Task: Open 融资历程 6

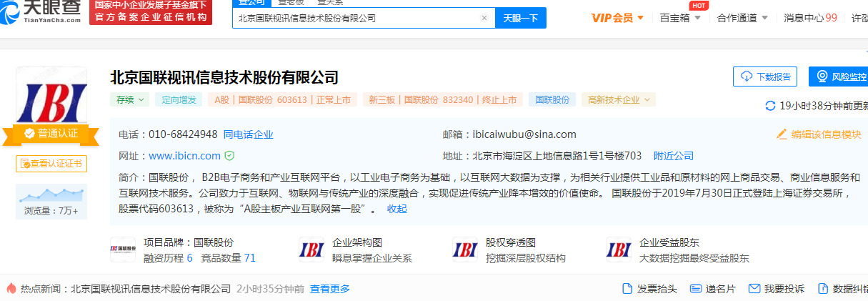Action: point(168,258)
